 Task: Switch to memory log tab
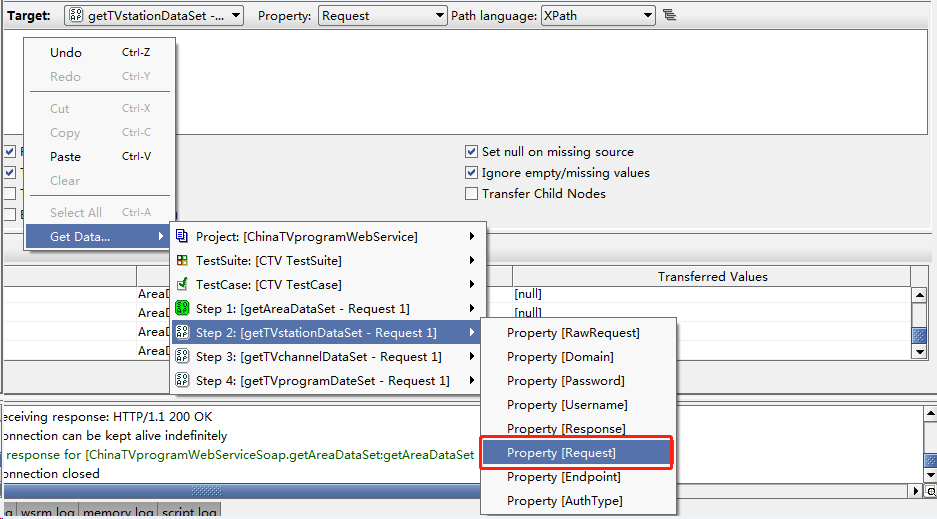pos(118,512)
